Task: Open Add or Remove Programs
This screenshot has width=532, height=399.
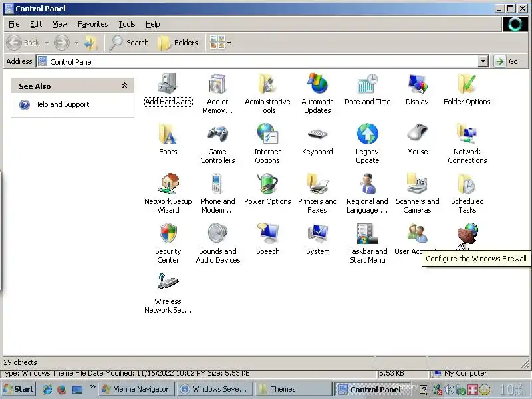Action: click(217, 93)
